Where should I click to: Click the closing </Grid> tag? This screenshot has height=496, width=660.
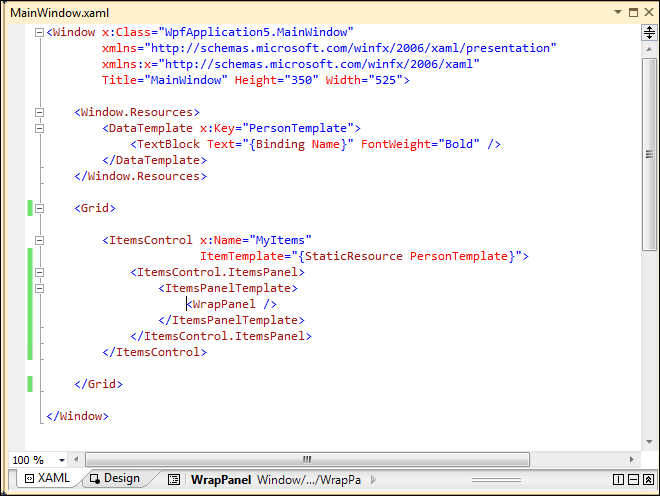pos(98,384)
